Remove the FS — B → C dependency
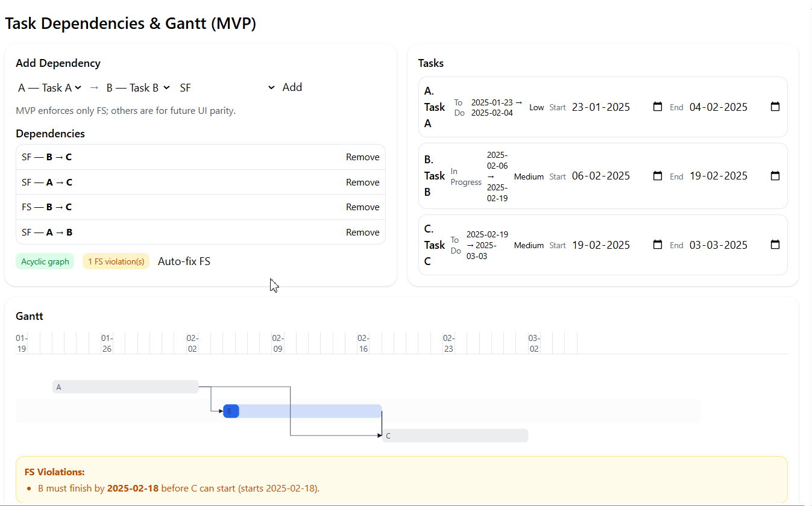The height and width of the screenshot is (506, 812). 363,207
